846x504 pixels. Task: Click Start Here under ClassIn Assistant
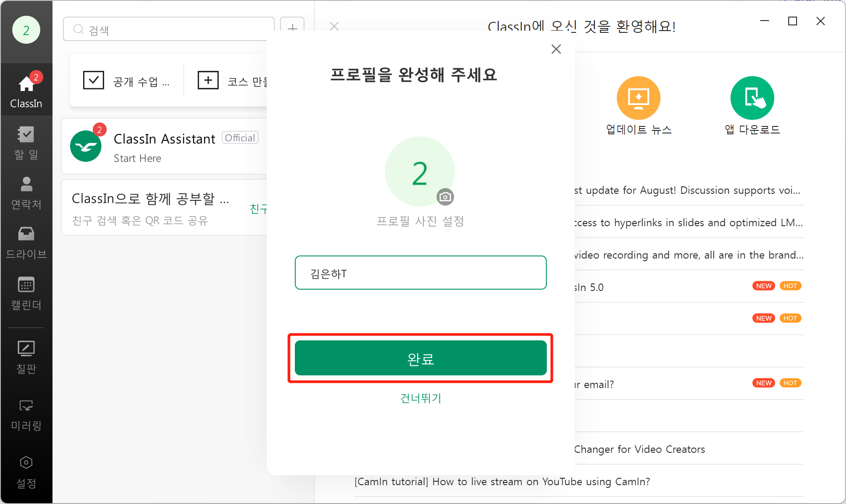pyautogui.click(x=137, y=158)
